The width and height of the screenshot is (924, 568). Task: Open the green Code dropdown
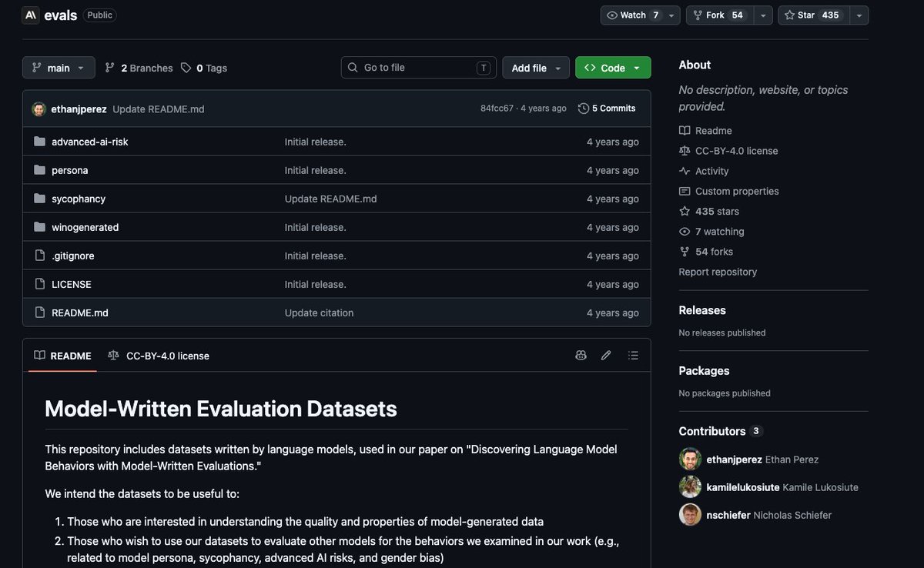coord(613,68)
